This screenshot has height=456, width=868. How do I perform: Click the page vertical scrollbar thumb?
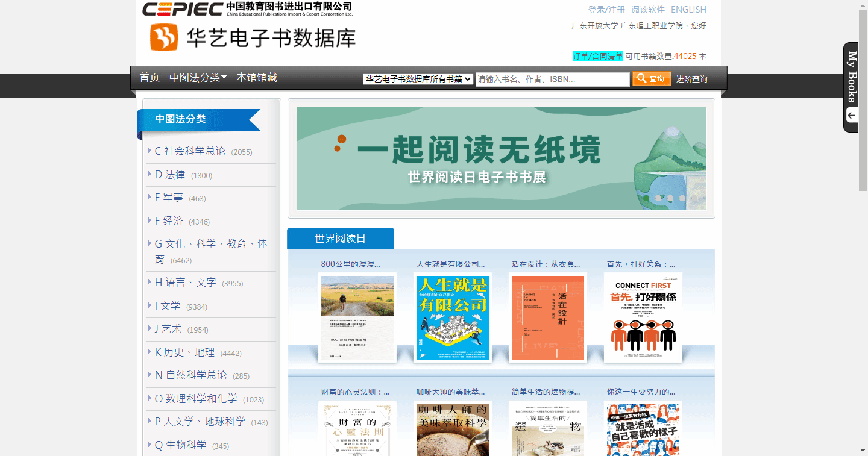pos(863,101)
